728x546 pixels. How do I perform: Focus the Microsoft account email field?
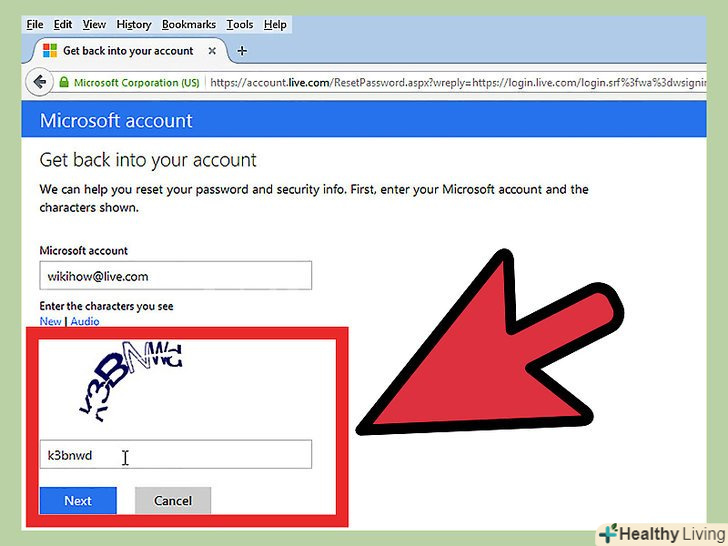tap(176, 276)
